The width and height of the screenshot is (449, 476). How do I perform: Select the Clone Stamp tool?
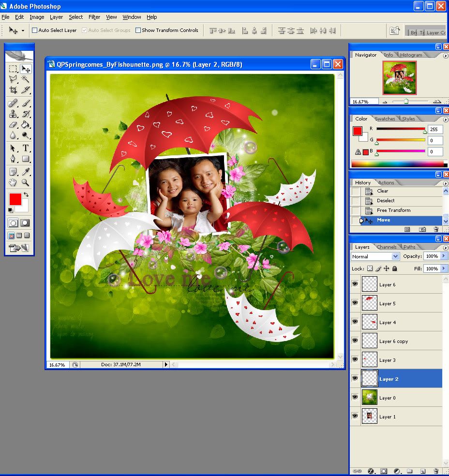pos(13,114)
